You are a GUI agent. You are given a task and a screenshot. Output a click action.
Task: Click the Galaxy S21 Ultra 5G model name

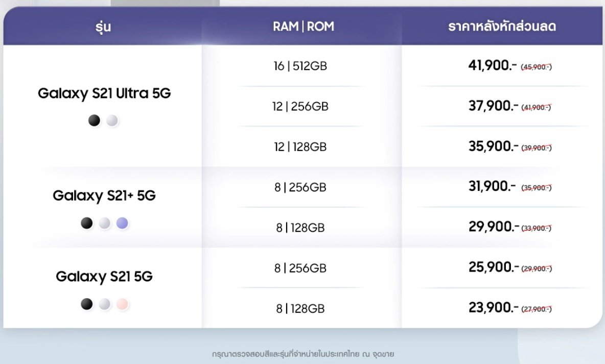pos(104,94)
